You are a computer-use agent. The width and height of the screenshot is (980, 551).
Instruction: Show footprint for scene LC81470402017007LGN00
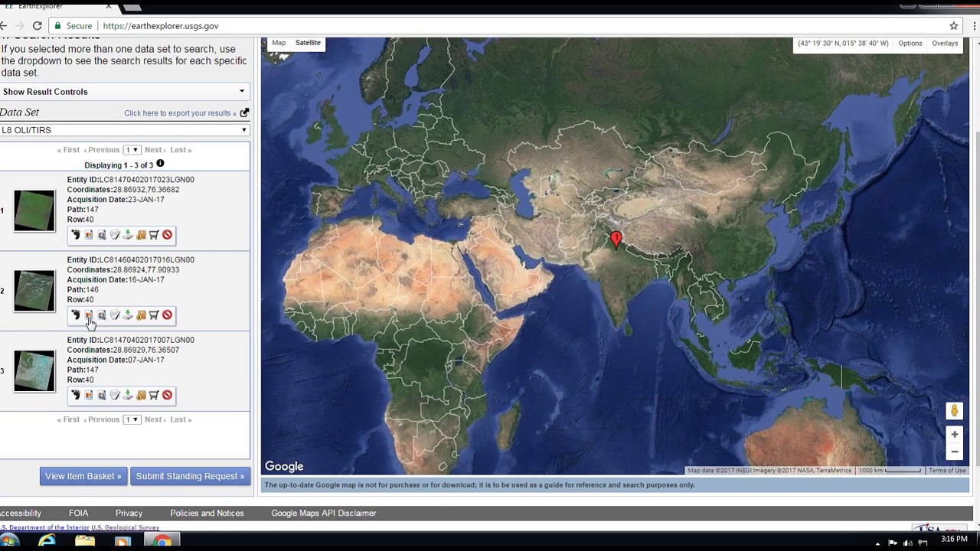pyautogui.click(x=76, y=395)
